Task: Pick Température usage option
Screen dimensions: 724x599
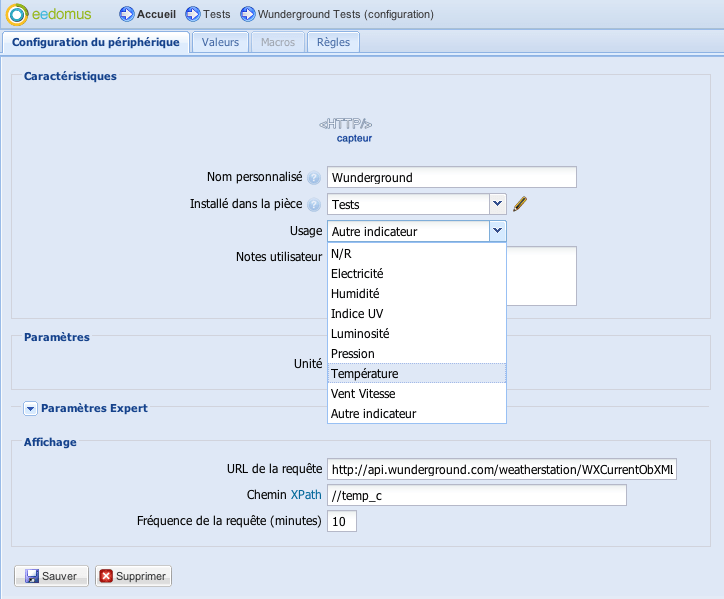Action: click(x=416, y=374)
